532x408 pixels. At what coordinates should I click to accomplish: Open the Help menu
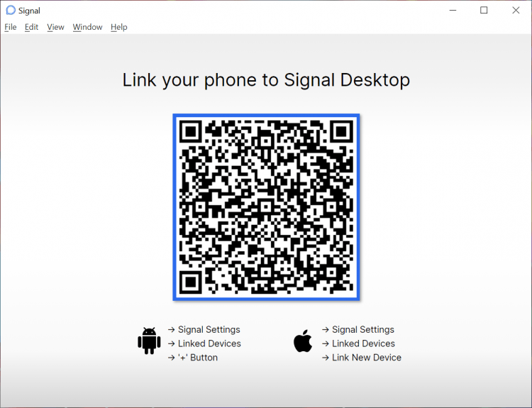click(x=119, y=27)
